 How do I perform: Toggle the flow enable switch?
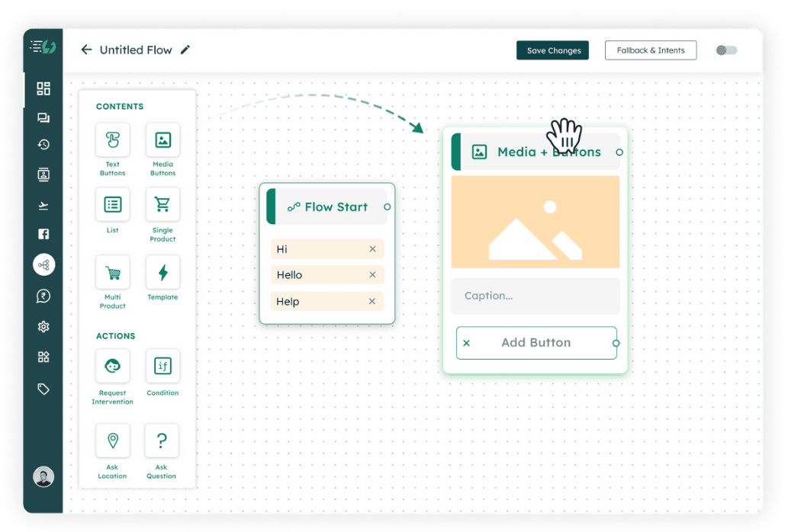pyautogui.click(x=726, y=50)
